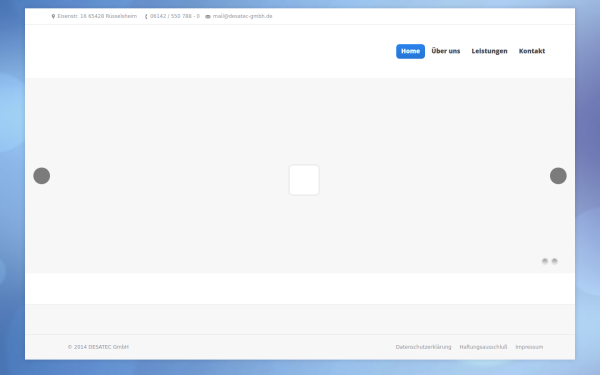Click the white loading box in slider center
The width and height of the screenshot is (600, 375).
click(304, 180)
